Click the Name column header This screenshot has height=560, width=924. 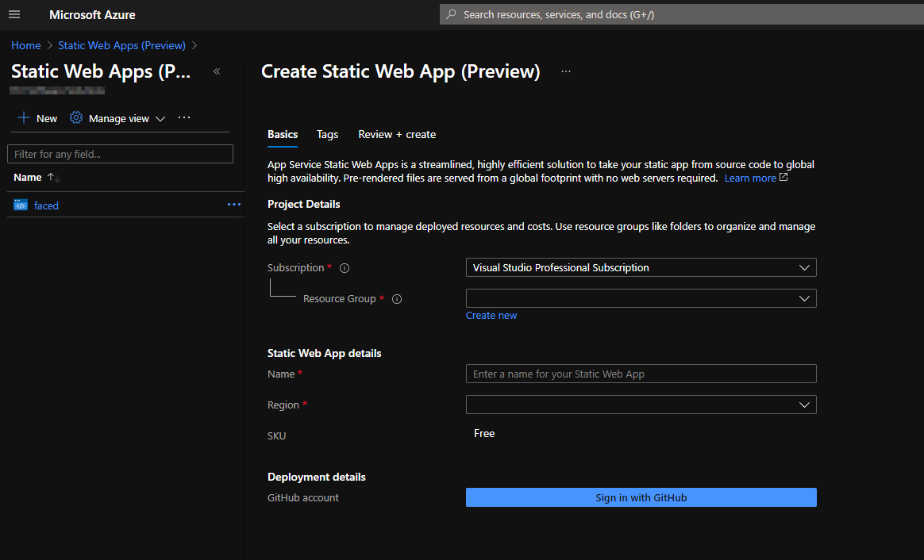(27, 177)
